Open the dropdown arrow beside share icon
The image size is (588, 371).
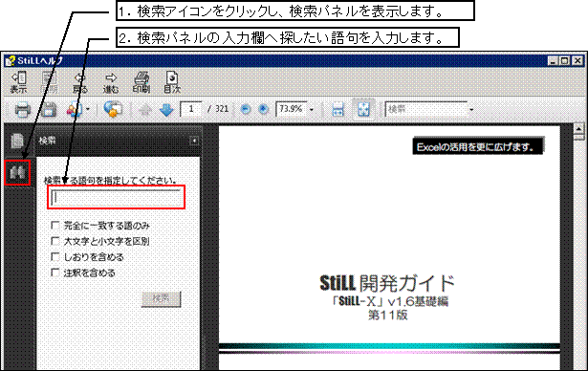[88, 110]
